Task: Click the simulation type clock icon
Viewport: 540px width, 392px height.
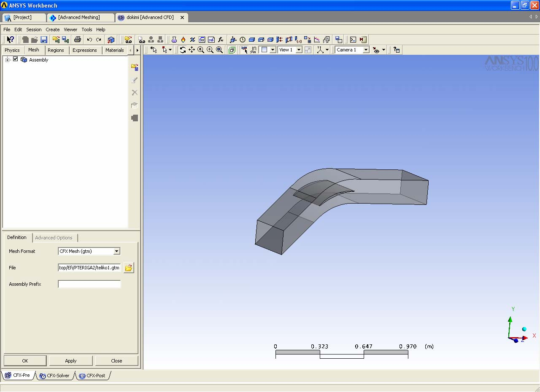Action: pos(243,40)
